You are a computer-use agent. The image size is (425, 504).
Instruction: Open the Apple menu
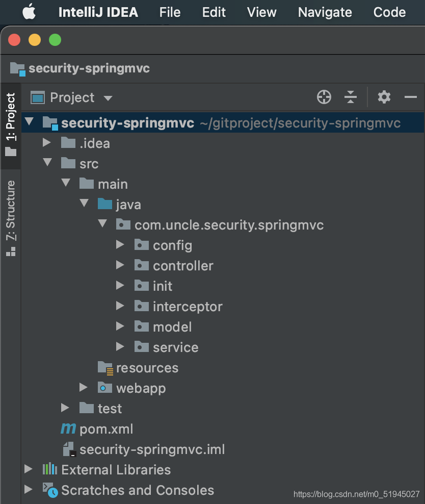click(29, 12)
